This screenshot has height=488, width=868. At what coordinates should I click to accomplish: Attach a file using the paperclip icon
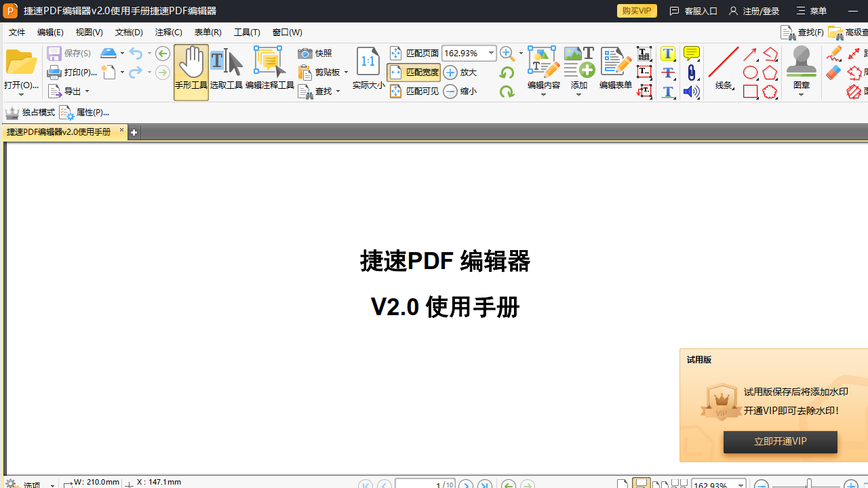click(691, 73)
